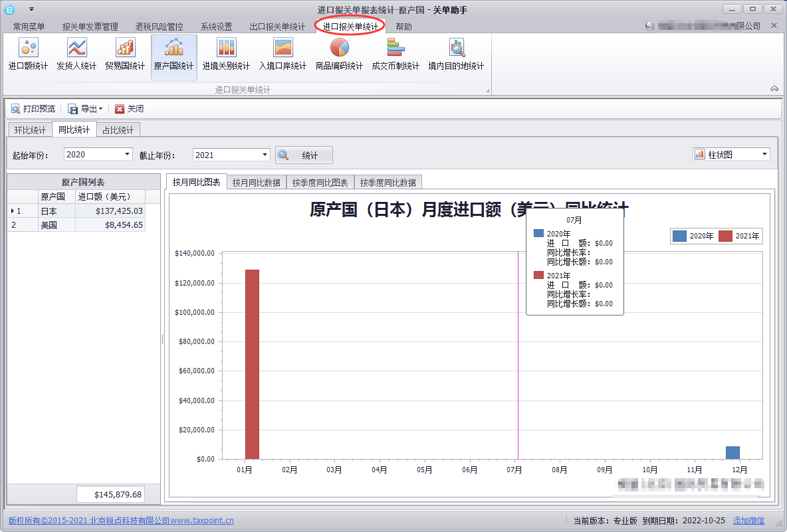
Task: Click the 到期日期 2022-10-25 status text
Action: (683, 521)
